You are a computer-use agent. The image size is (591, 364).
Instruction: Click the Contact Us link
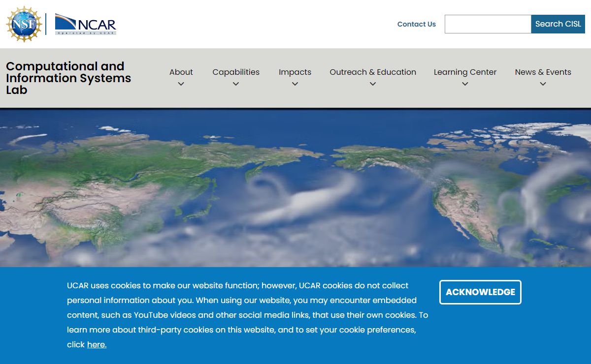[417, 24]
